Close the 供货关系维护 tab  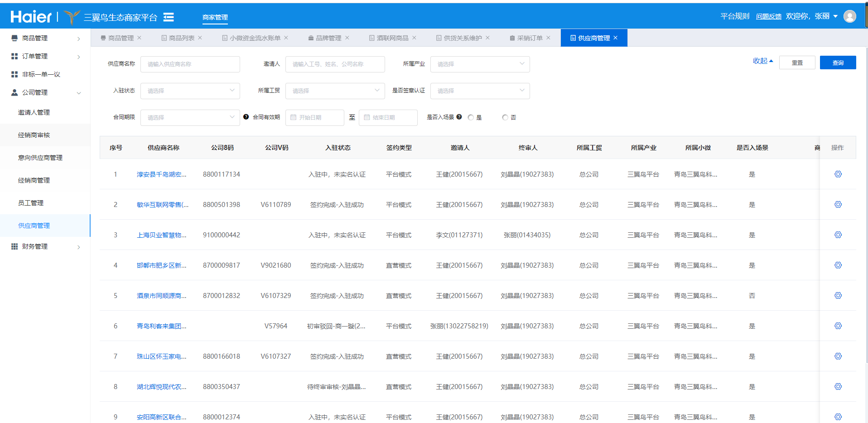point(487,38)
